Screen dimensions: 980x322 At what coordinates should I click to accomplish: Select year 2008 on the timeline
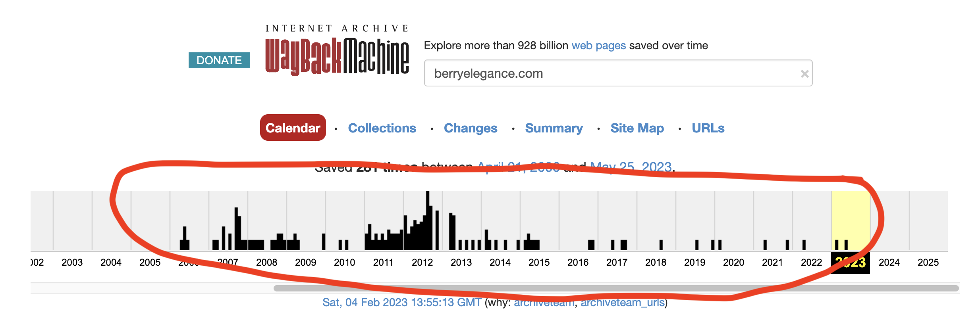click(267, 263)
